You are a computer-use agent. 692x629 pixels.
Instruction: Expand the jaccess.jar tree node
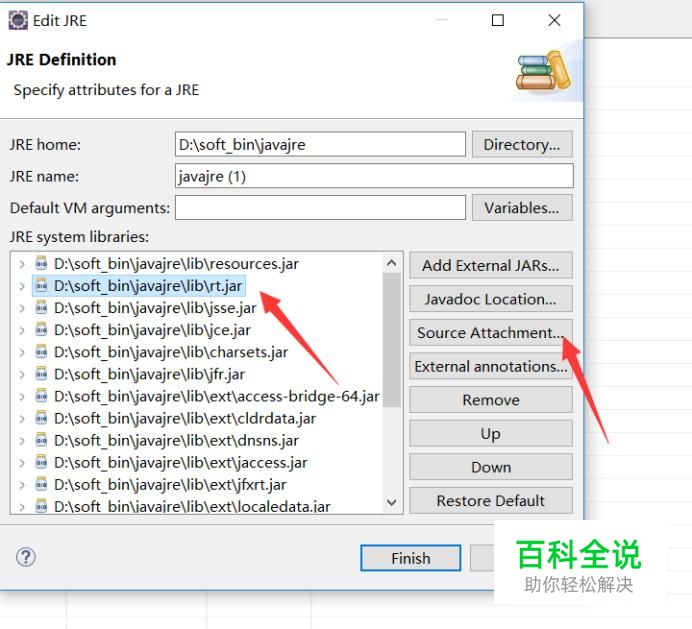point(22,463)
